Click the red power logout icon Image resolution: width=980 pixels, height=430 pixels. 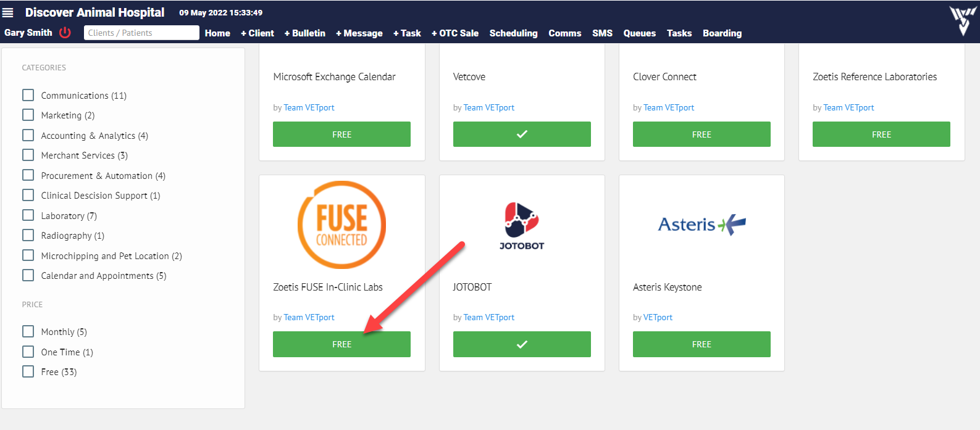65,33
